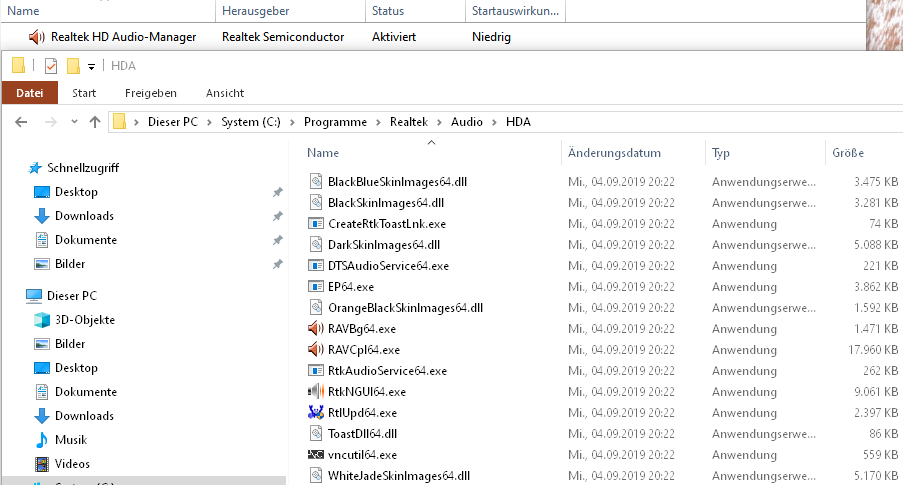This screenshot has height=485, width=903.
Task: Click the Realtek HD Audio-Manager speaker icon
Action: 37,37
